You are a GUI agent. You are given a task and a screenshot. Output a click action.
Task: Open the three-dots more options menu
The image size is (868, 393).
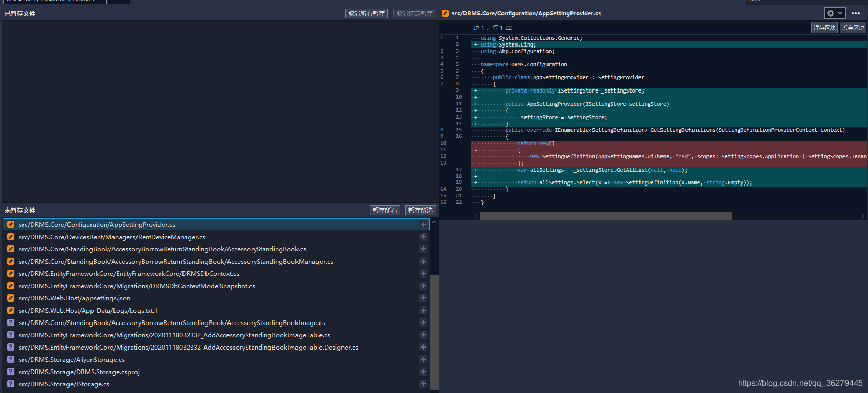[x=856, y=13]
